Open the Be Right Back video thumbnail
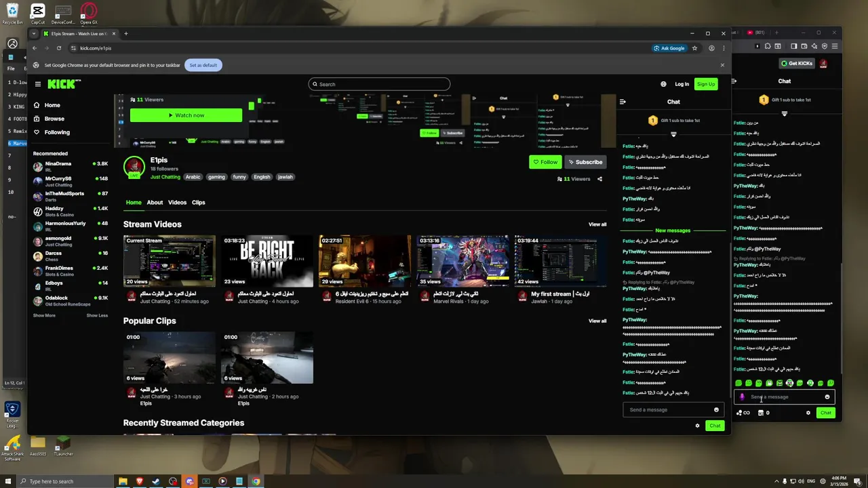Image resolution: width=868 pixels, height=488 pixels. pos(267,261)
